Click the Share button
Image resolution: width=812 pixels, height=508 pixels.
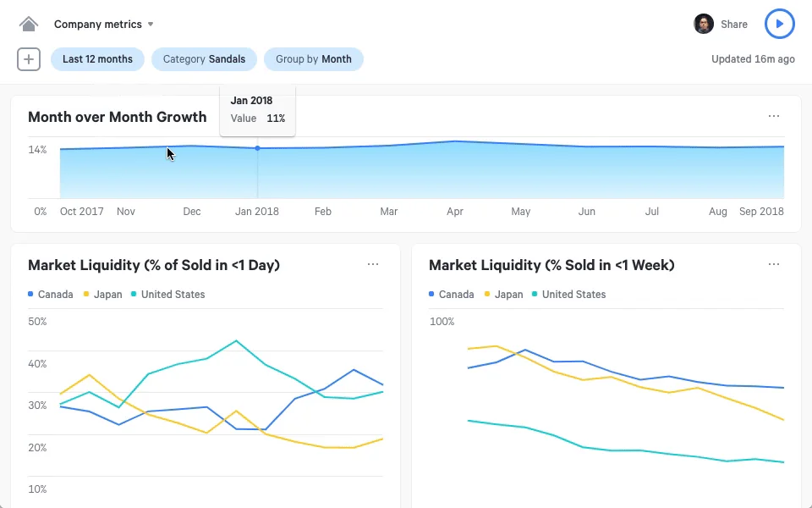[x=733, y=25]
